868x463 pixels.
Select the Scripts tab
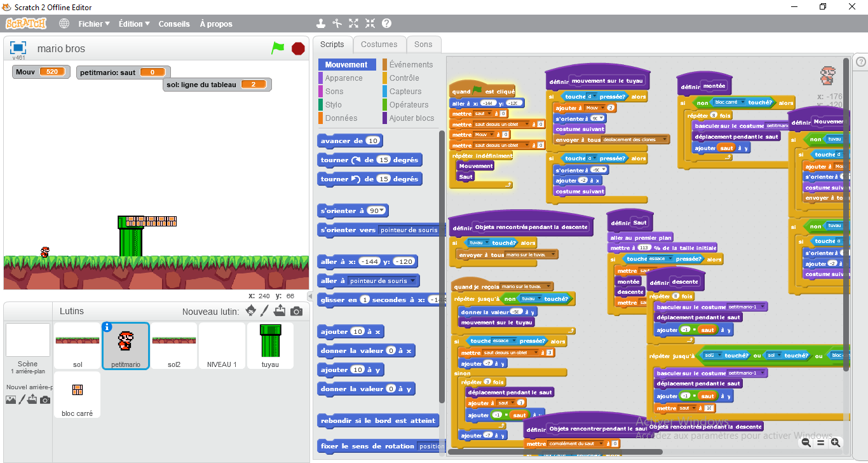point(332,45)
